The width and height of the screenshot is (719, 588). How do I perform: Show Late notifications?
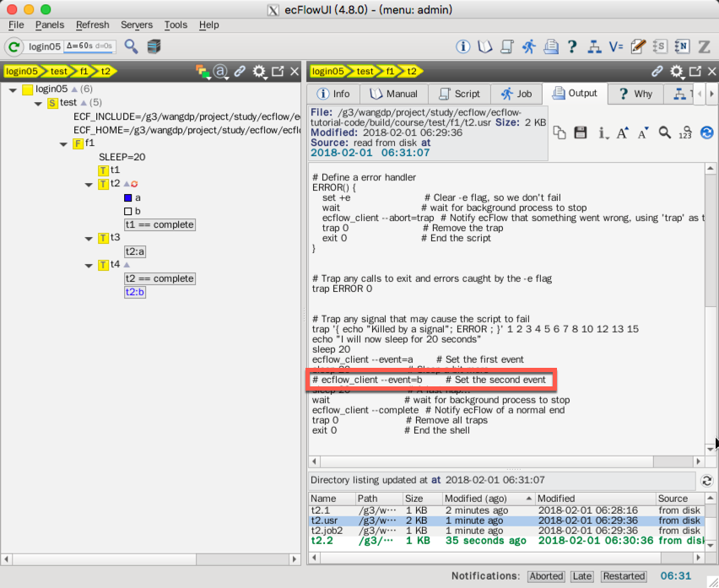(582, 576)
